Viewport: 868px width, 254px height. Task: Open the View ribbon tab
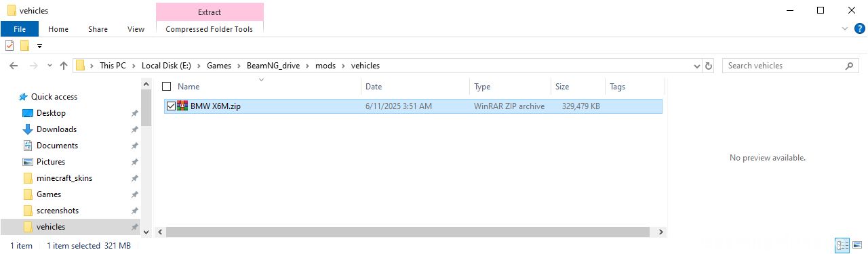click(x=136, y=29)
